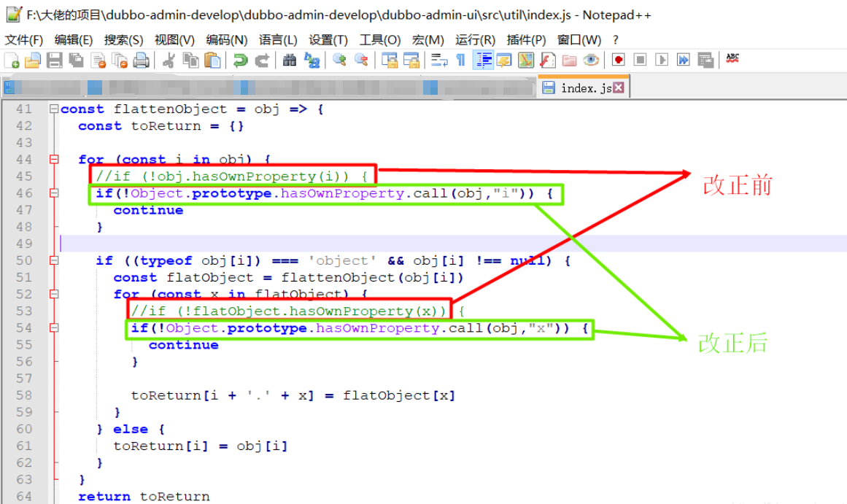The image size is (847, 504).
Task: Click the ABC spell check icon
Action: (x=732, y=58)
